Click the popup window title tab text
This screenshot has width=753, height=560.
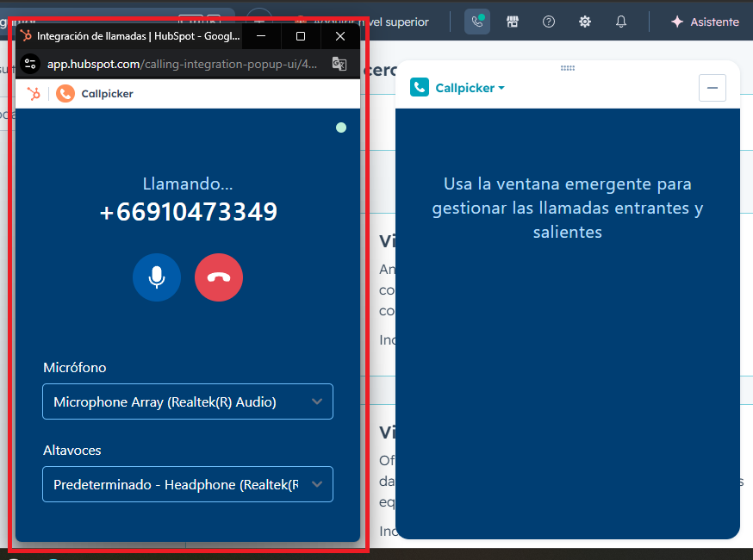[139, 36]
